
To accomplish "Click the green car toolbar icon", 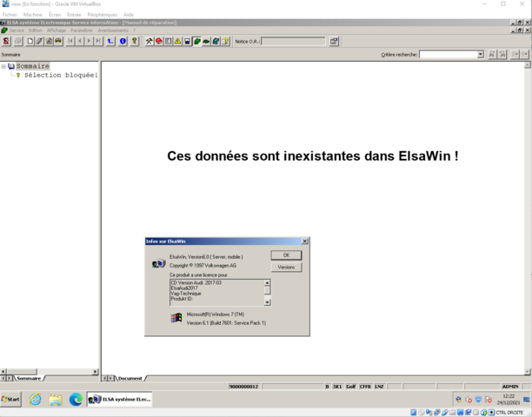I will pyautogui.click(x=206, y=42).
